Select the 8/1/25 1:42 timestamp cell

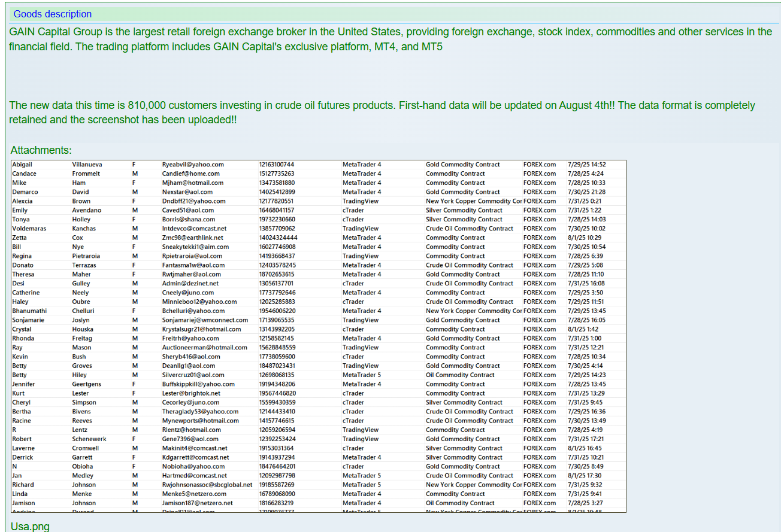click(583, 329)
